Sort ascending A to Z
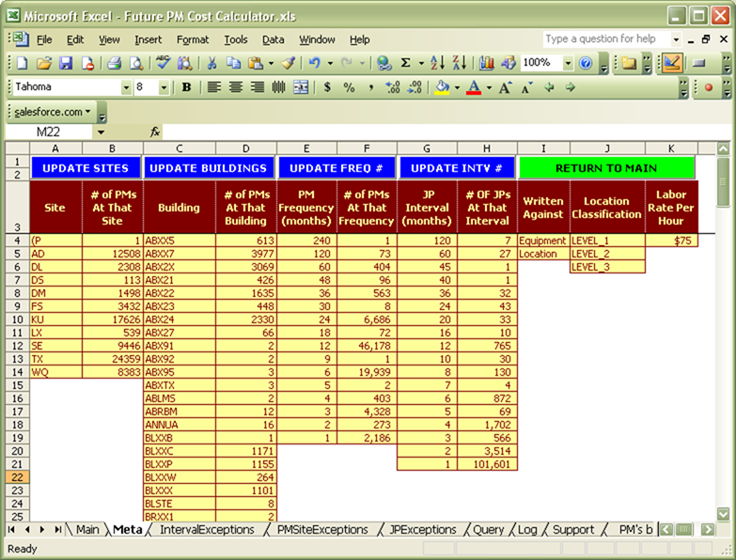 (437, 62)
